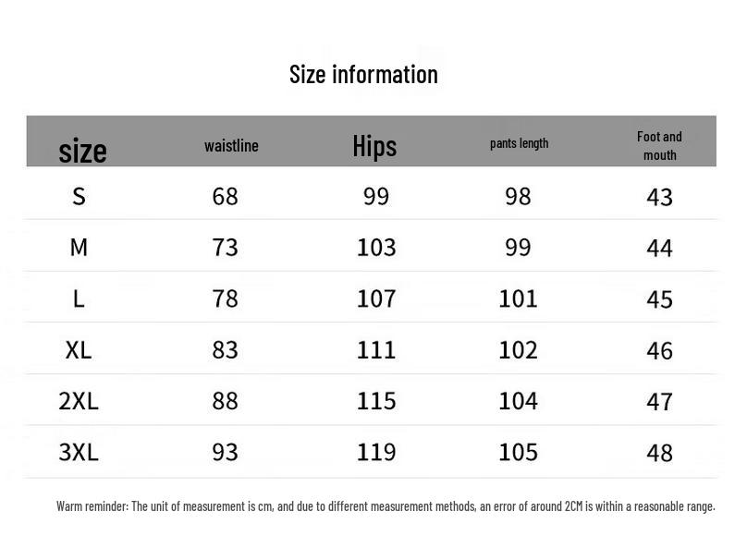
Task: Click the 'Foot and mouth' column header
Action: pos(659,146)
